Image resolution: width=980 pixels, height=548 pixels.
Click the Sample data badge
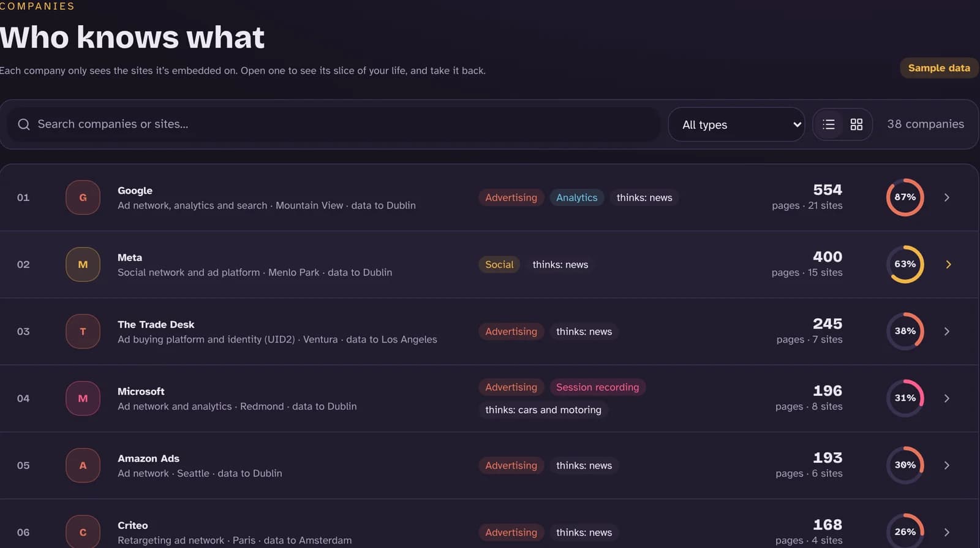tap(939, 68)
